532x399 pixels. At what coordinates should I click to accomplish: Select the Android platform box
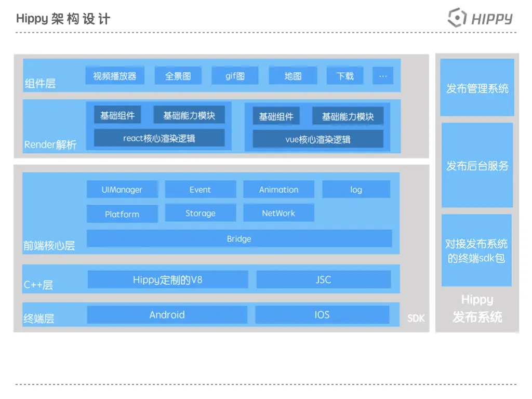pyautogui.click(x=167, y=314)
